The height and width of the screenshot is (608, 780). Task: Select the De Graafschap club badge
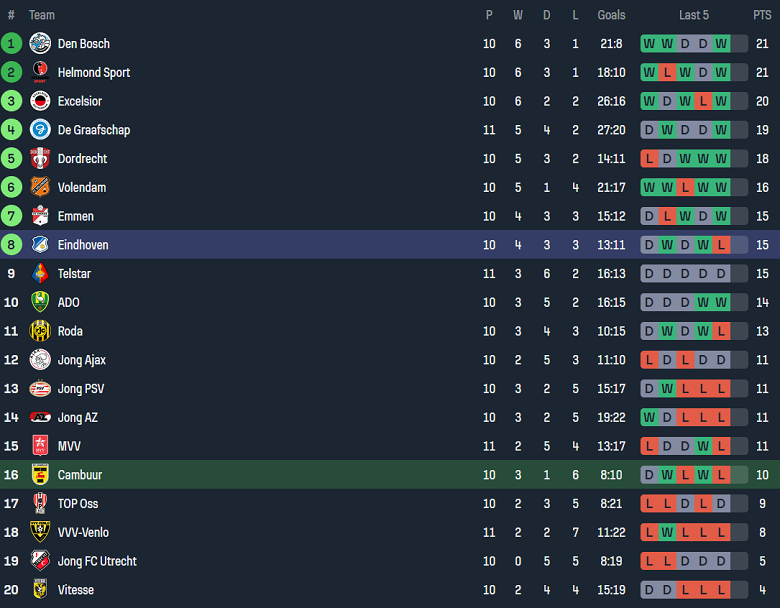(x=40, y=130)
